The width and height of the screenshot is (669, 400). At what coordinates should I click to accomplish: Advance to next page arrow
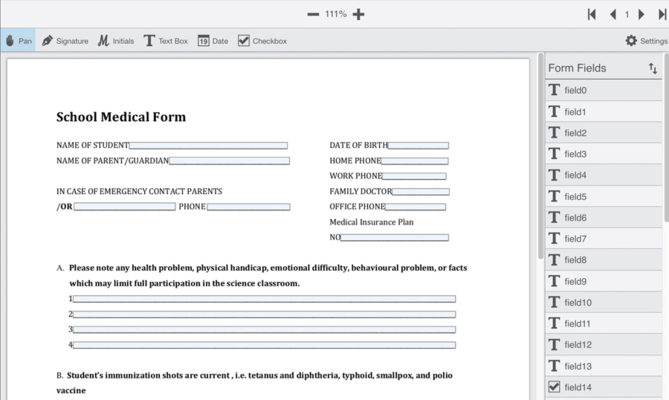pyautogui.click(x=641, y=14)
